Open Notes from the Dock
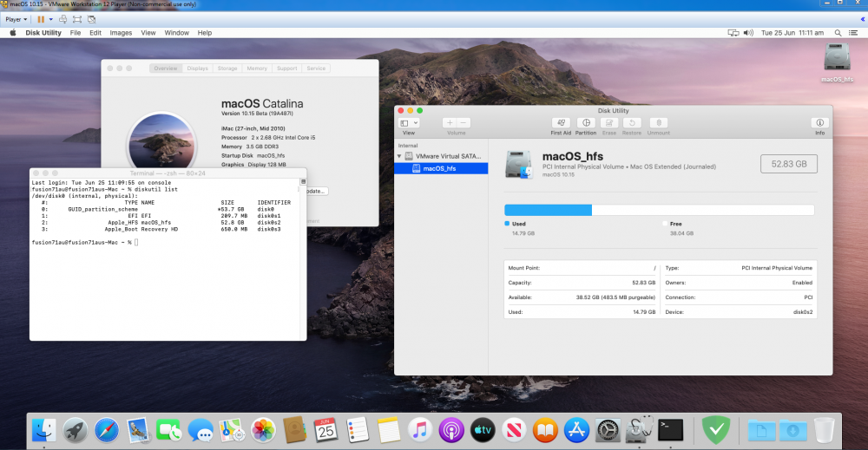Image resolution: width=868 pixels, height=450 pixels. click(389, 429)
